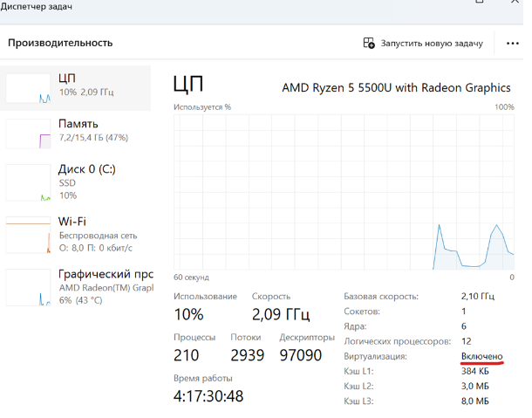Click the ЦП mini usage graph thumbnail
The image size is (532, 418).
(x=28, y=88)
